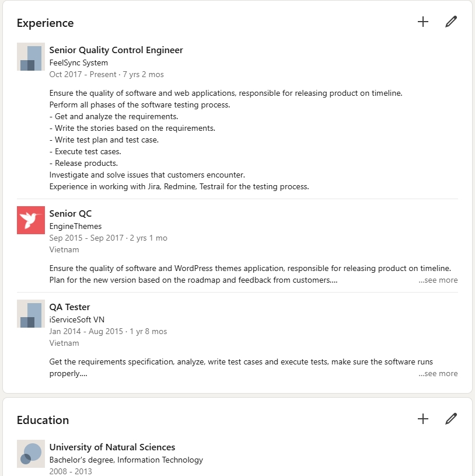The width and height of the screenshot is (475, 476).
Task: Add a new experience with the plus icon
Action: [x=423, y=22]
